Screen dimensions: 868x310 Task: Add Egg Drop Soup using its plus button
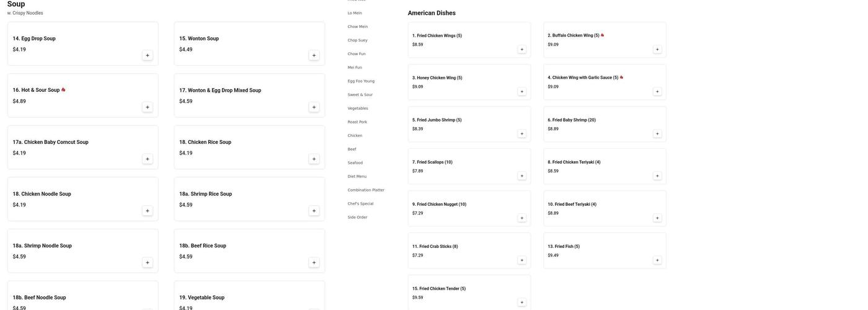pyautogui.click(x=147, y=55)
